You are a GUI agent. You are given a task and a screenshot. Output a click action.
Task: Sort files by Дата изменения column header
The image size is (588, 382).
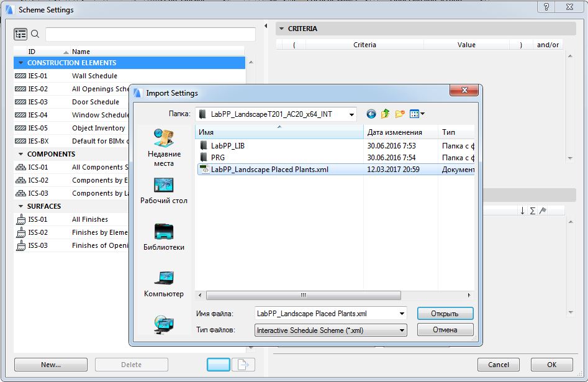tap(401, 132)
